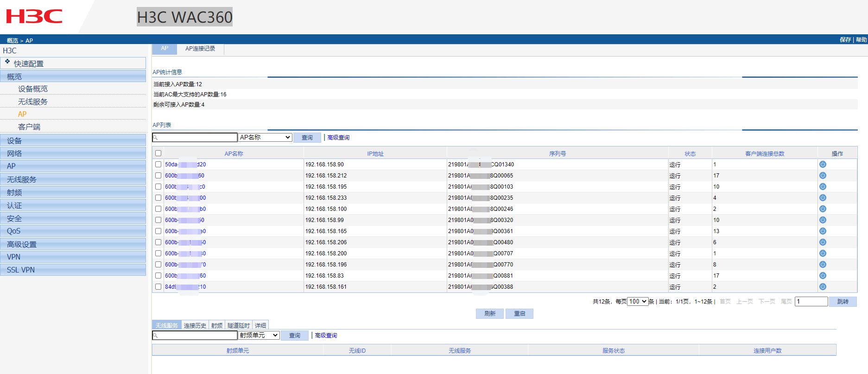868x374 pixels.
Task: Expand the 网络 section in the sidebar
Action: click(73, 153)
